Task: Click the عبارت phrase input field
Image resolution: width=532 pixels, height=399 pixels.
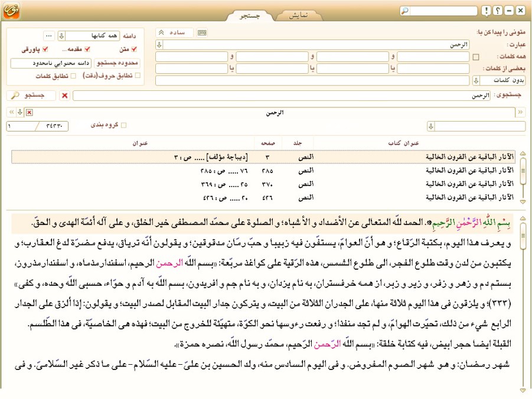Action: coord(316,45)
